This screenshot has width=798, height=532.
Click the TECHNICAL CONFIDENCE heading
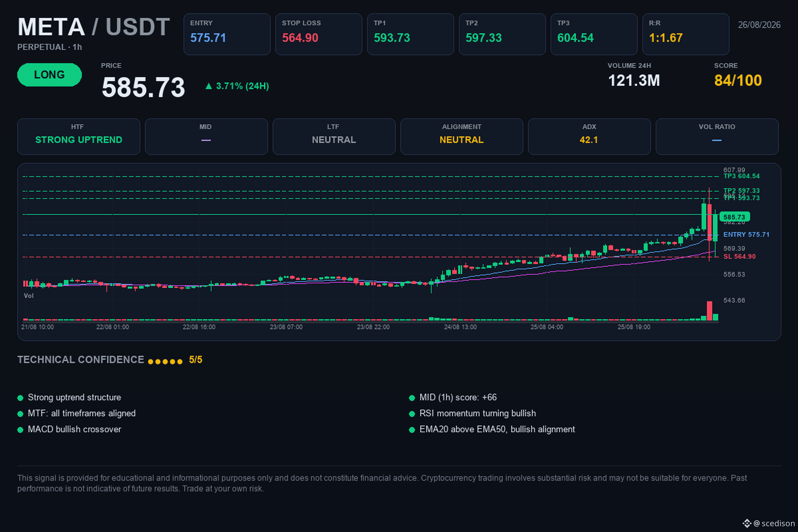click(x=81, y=360)
